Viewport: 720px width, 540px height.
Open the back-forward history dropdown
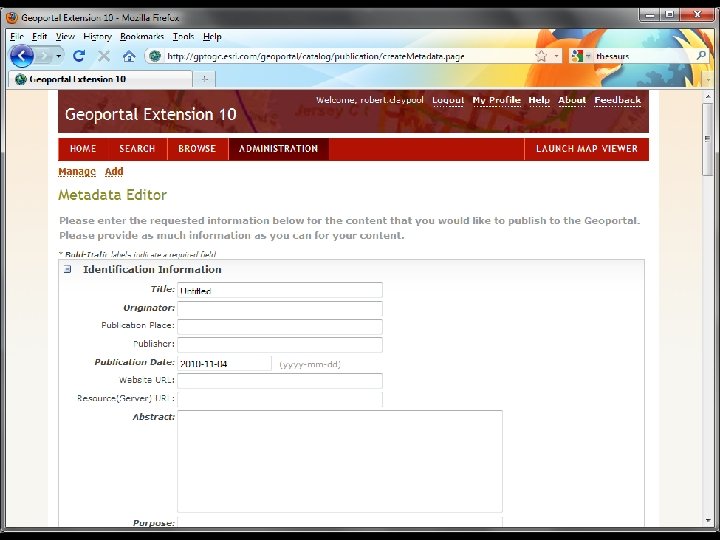coord(59,56)
